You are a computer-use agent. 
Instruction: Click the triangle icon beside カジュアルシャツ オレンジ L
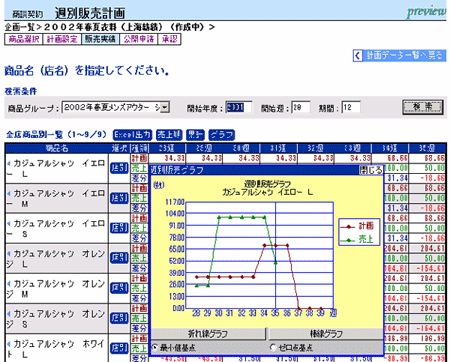pos(9,254)
